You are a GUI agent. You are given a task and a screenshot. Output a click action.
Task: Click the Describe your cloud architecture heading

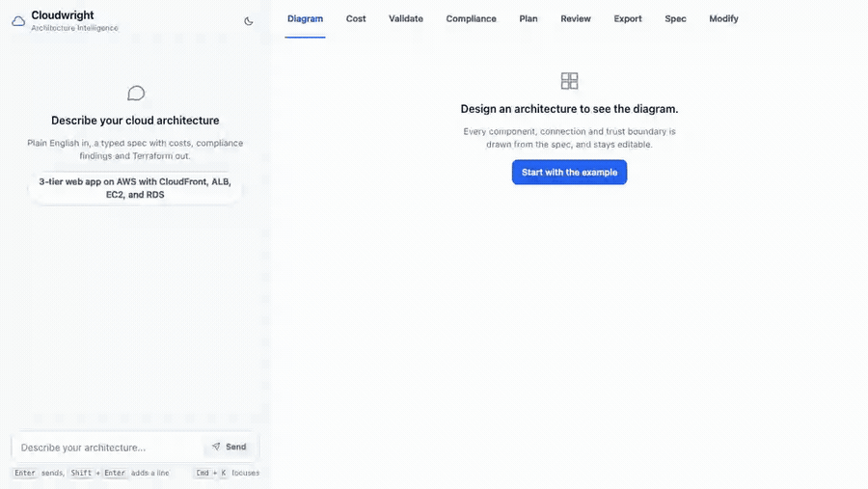coord(135,121)
